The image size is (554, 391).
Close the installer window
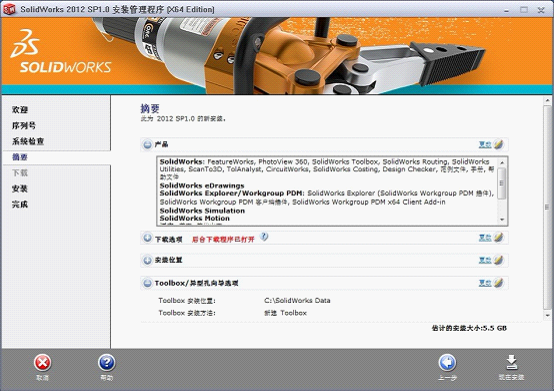click(541, 10)
